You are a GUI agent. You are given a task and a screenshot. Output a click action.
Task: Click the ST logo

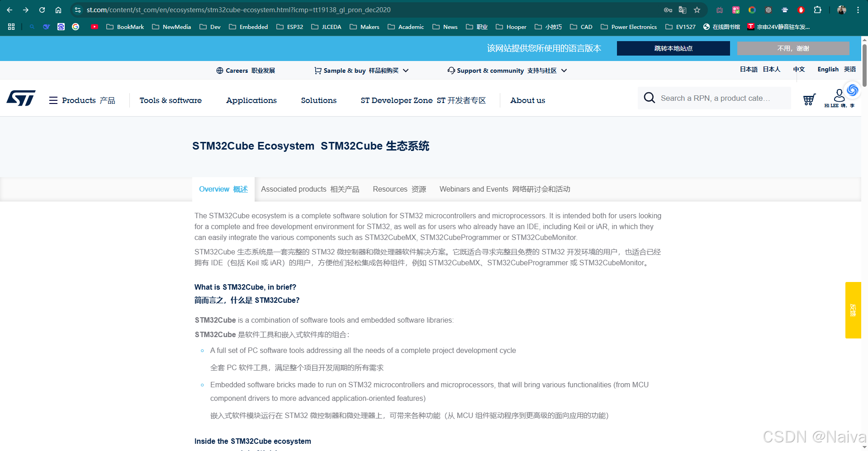21,98
